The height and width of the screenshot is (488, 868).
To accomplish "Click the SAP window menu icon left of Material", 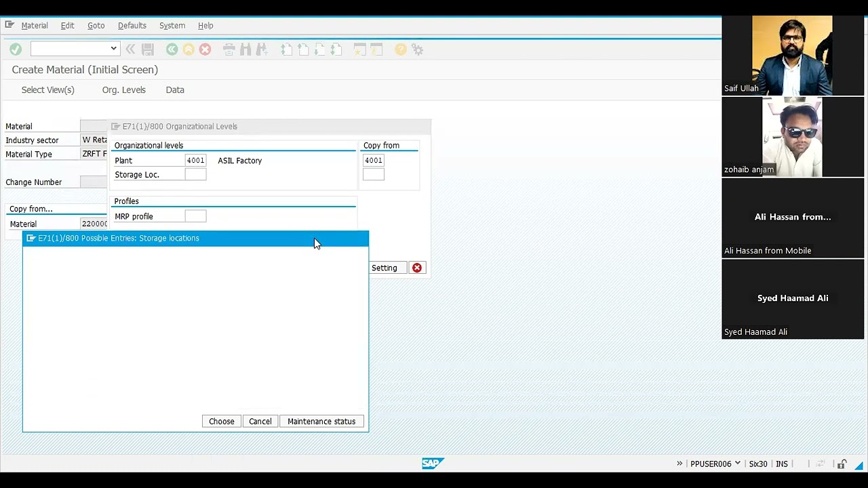I will tap(9, 25).
